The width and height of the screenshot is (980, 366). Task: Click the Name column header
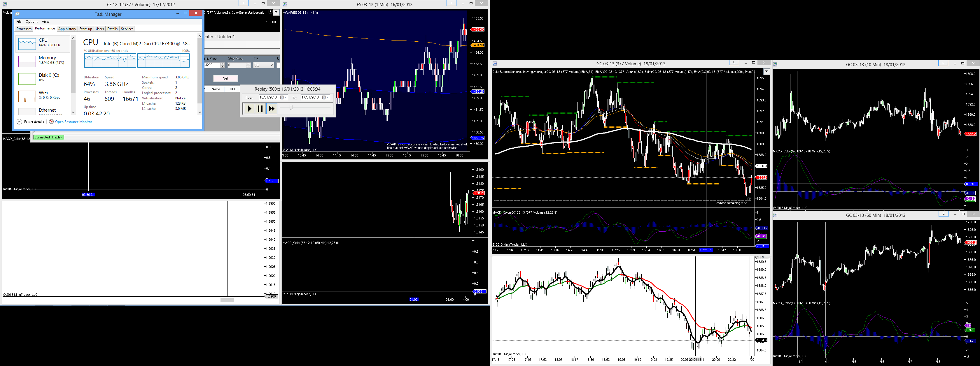tap(216, 89)
